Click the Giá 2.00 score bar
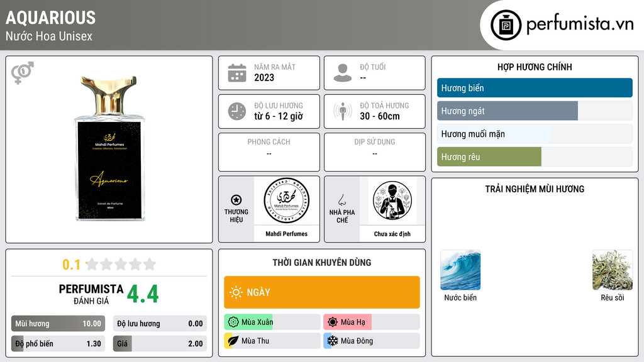The height and width of the screenshot is (362, 644). pos(160,344)
